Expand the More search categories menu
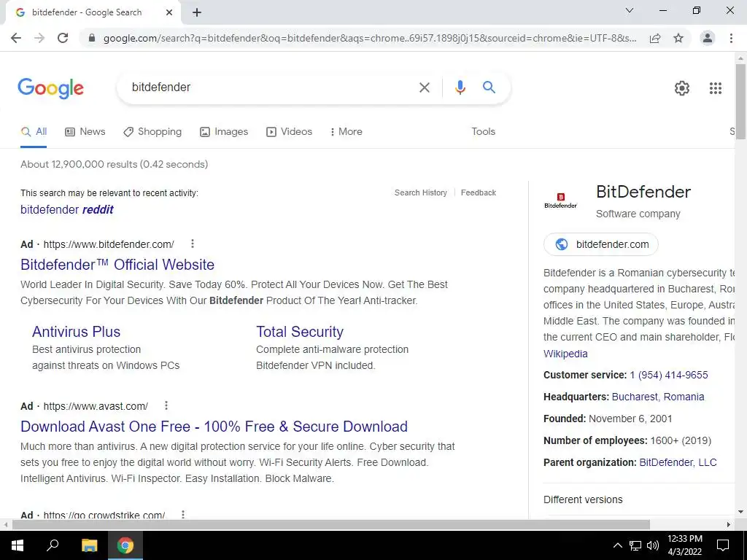The image size is (747, 560). (x=347, y=132)
